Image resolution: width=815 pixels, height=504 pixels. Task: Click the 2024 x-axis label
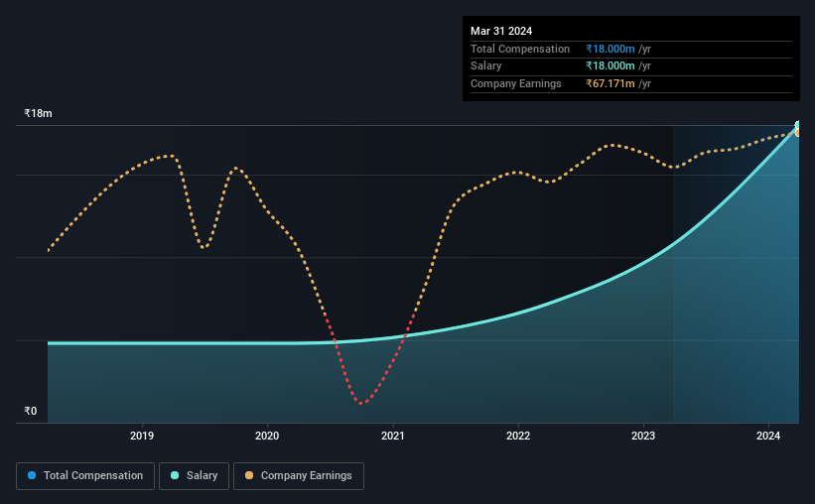coord(768,436)
